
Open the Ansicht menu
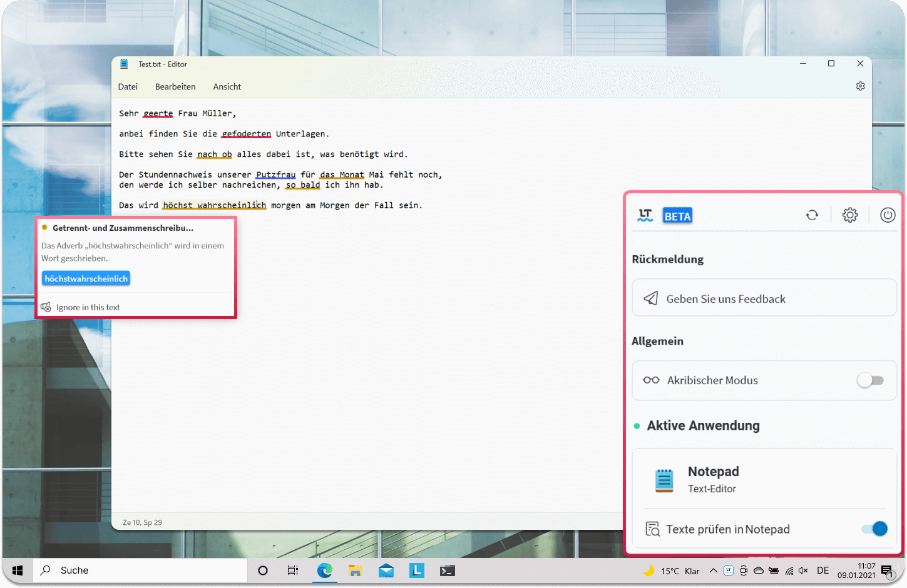(x=227, y=87)
